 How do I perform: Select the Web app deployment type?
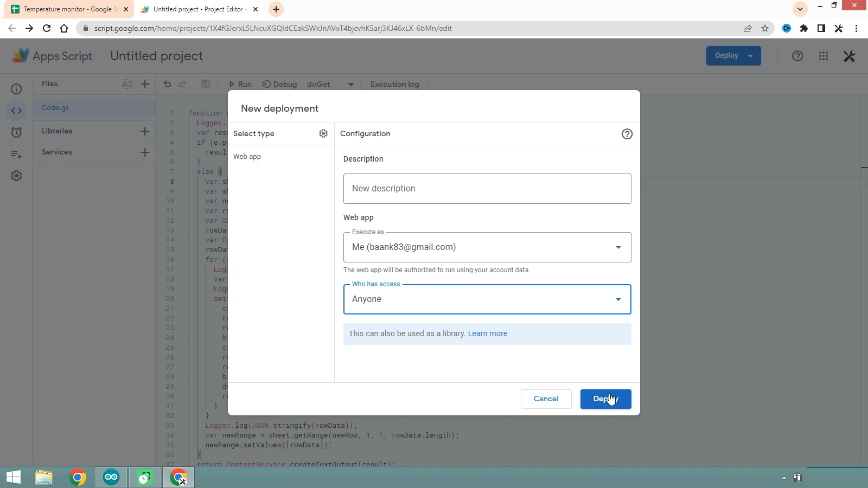click(247, 157)
